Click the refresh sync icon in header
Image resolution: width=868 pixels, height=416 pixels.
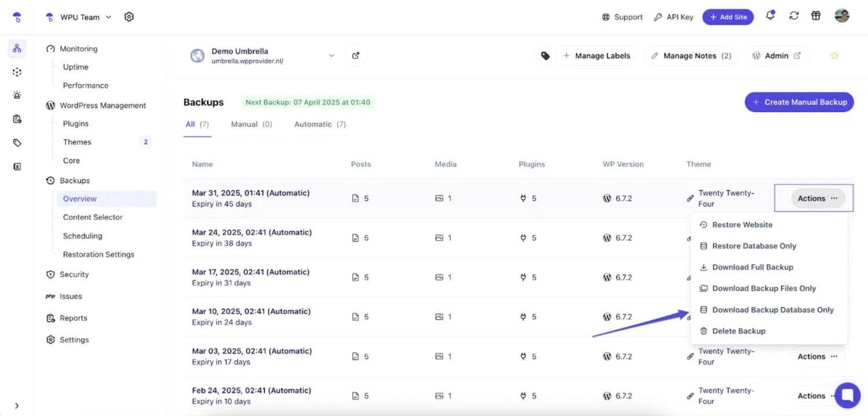[x=794, y=16]
